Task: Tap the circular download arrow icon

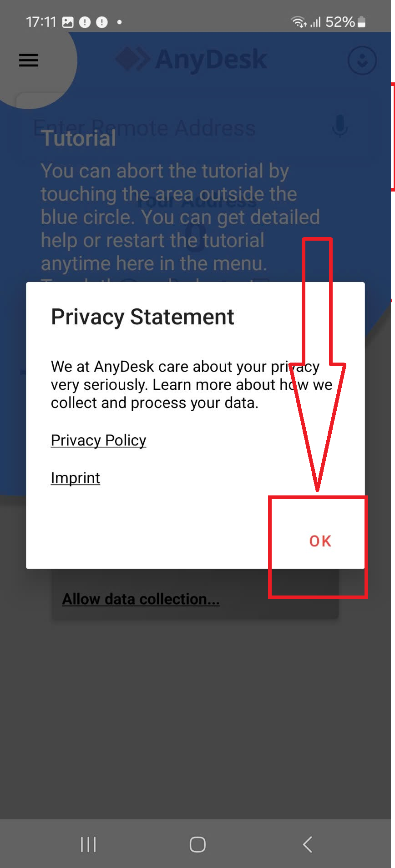Action: 362,60
